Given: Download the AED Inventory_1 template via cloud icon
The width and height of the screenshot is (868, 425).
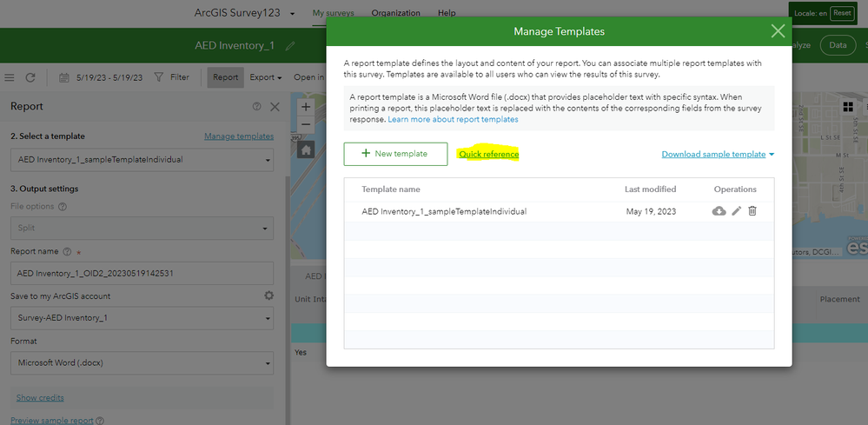Looking at the screenshot, I should click(x=719, y=211).
